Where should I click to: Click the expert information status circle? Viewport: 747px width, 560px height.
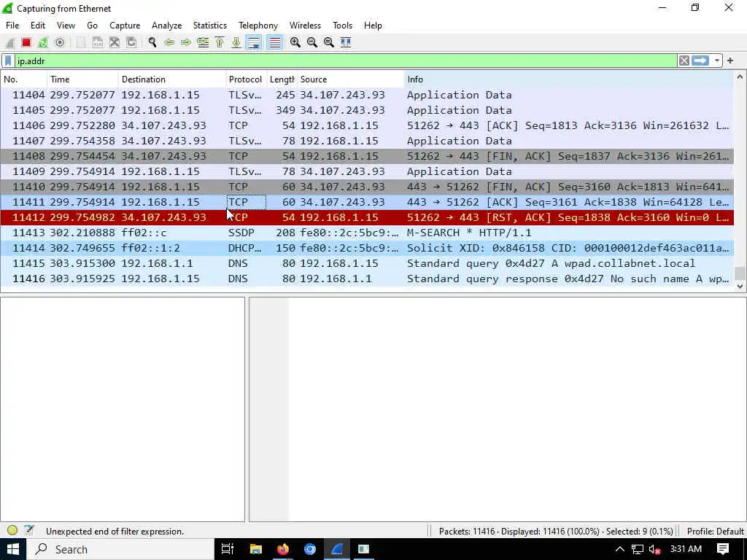12,531
